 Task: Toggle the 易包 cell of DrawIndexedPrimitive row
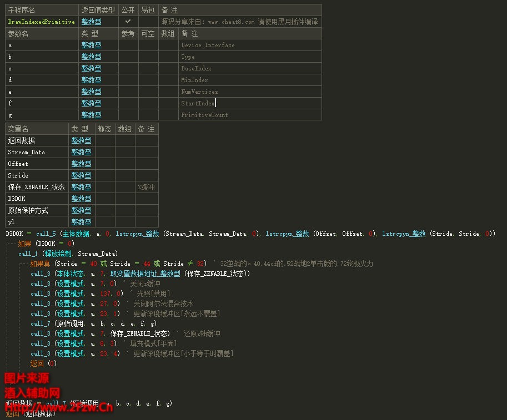point(148,22)
